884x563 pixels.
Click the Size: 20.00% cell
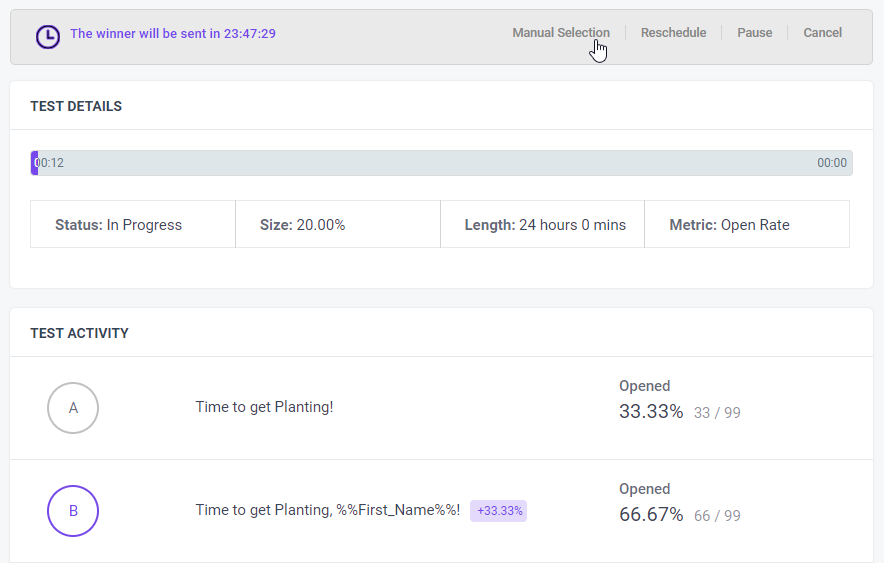338,224
